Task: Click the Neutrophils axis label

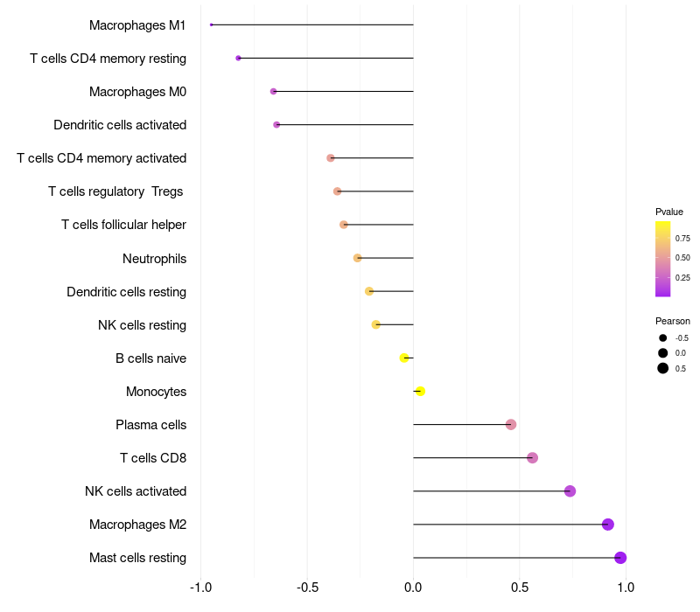Action: coord(154,258)
